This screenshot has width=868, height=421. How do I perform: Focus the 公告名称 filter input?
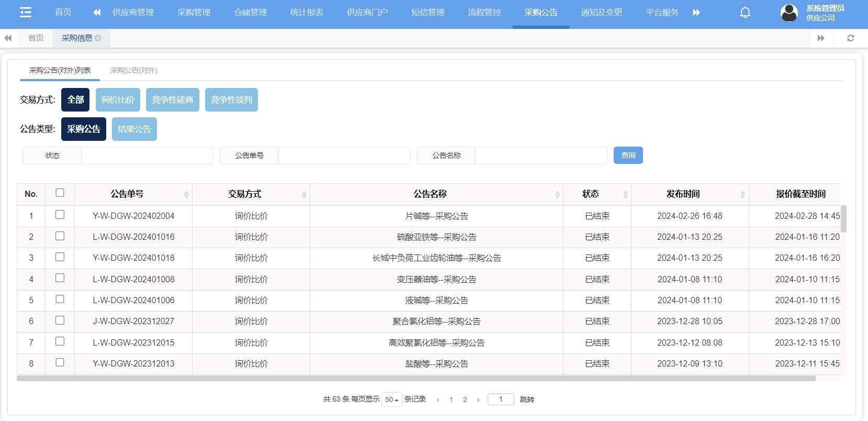click(x=541, y=156)
